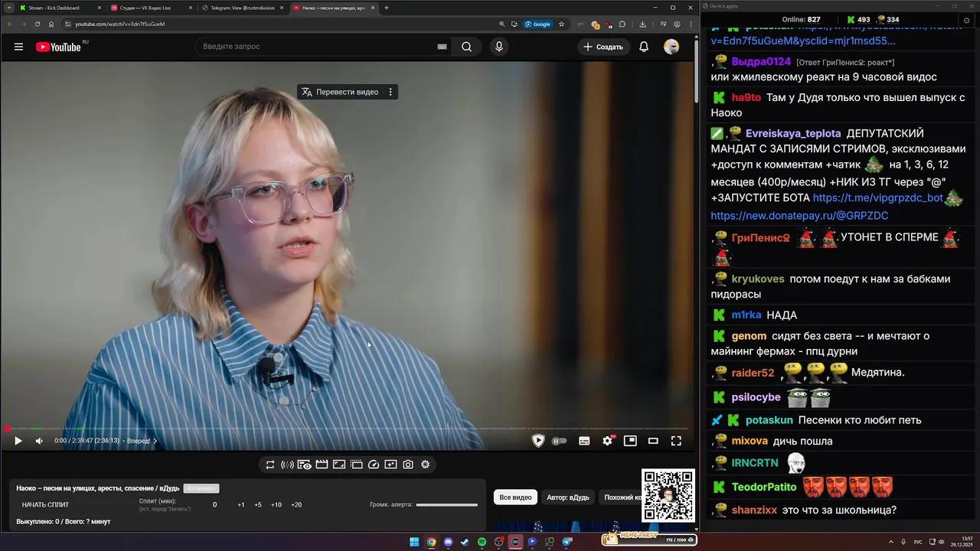Bookmark this page with the star icon
This screenshot has height=551, width=980.
561,24
